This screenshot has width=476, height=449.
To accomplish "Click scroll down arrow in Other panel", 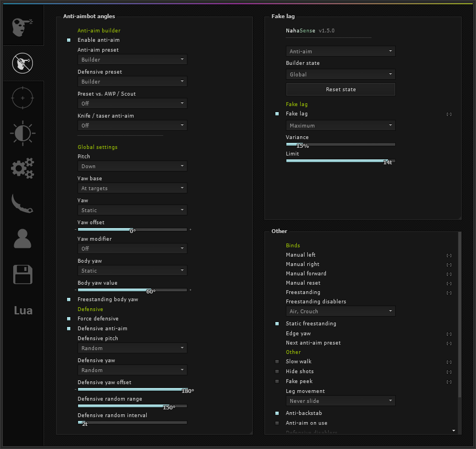I will pyautogui.click(x=453, y=430).
